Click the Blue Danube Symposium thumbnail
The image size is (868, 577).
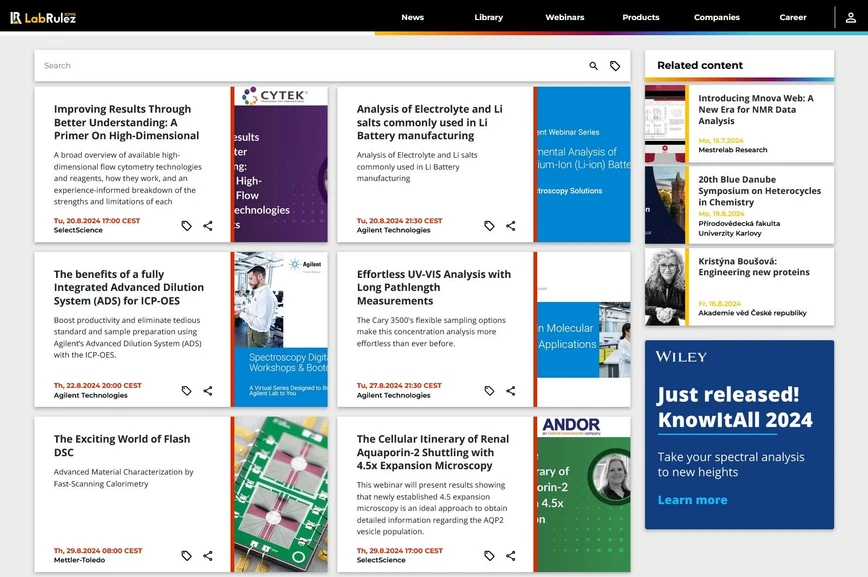pyautogui.click(x=665, y=205)
